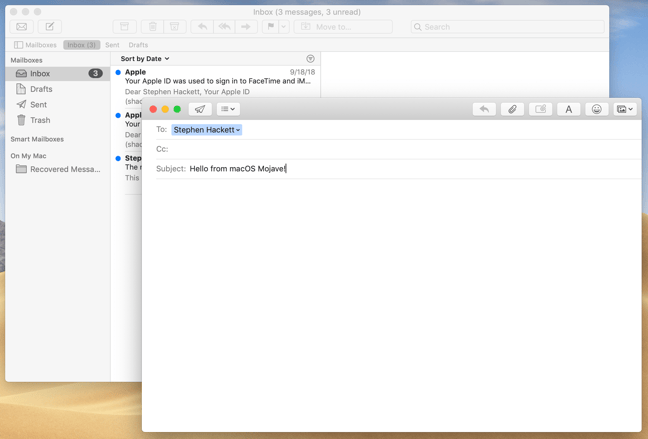The height and width of the screenshot is (439, 648).
Task: Toggle the Mailboxes sidebar button in favorites bar
Action: pyautogui.click(x=35, y=45)
